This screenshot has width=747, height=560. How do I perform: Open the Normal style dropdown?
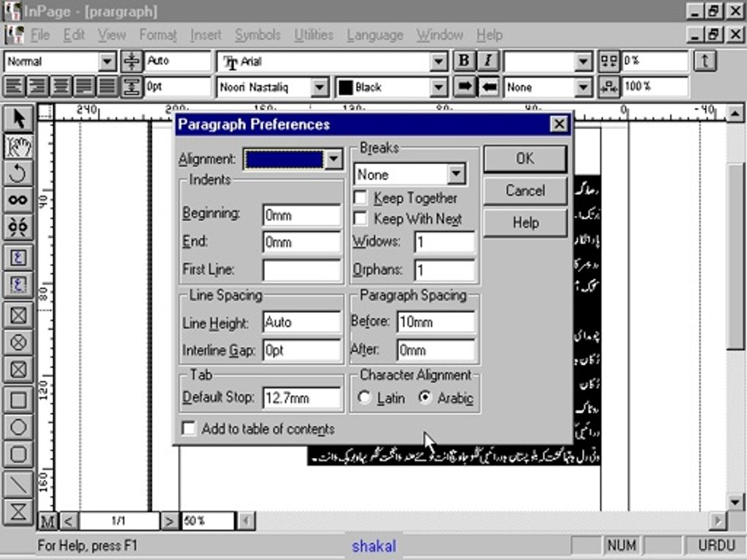coord(107,61)
